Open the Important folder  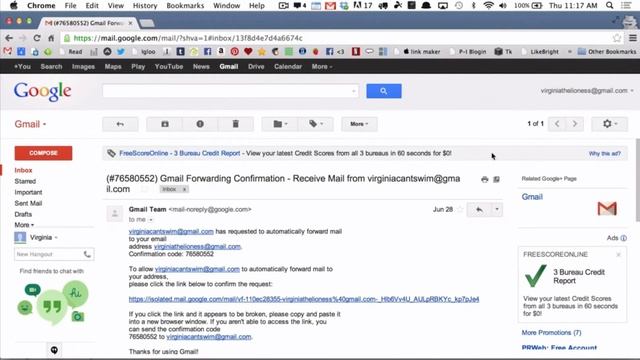[28, 192]
